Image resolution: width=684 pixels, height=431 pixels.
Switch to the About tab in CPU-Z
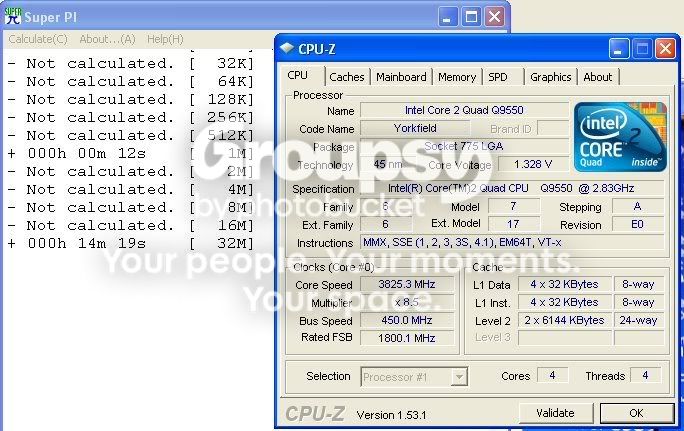tap(598, 77)
